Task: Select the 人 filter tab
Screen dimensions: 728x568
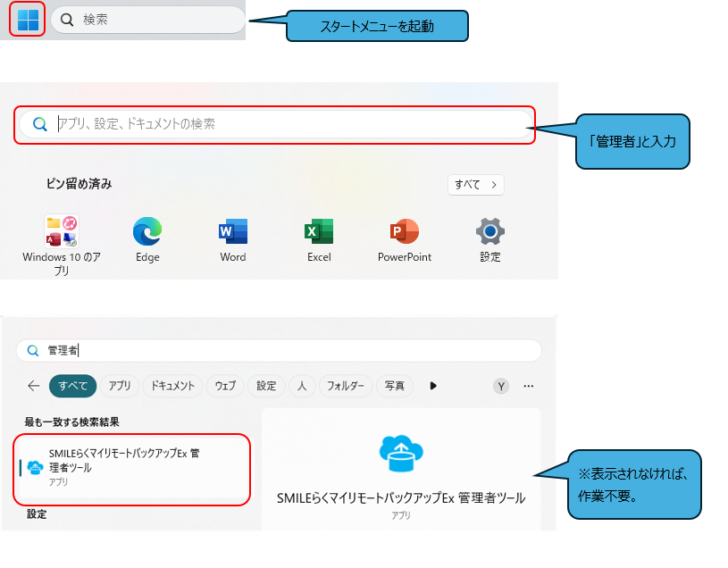Action: 302,386
